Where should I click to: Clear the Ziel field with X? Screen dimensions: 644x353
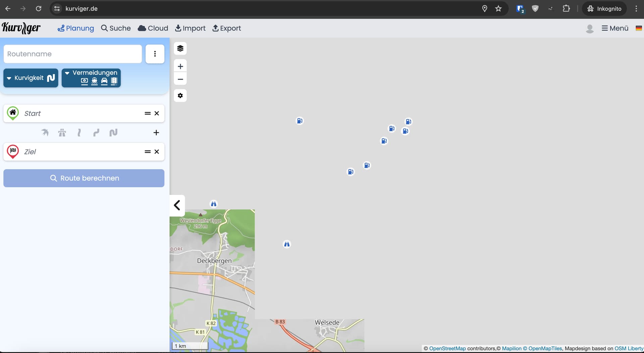coord(157,152)
